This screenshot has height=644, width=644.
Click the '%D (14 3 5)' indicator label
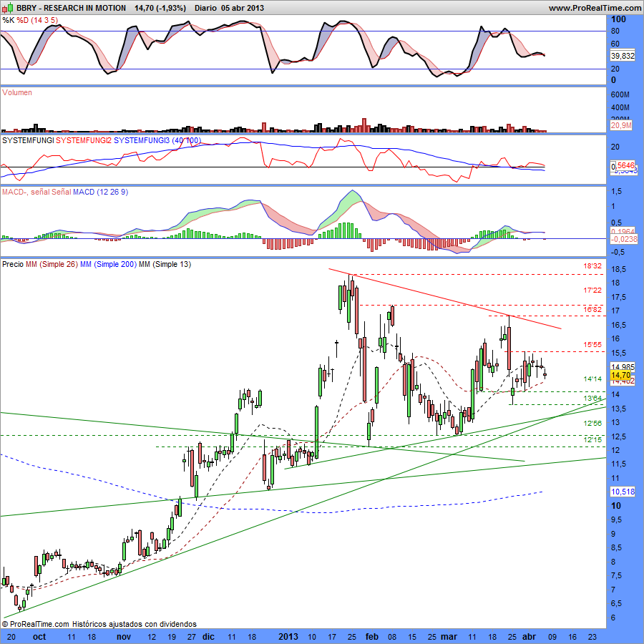(x=37, y=20)
